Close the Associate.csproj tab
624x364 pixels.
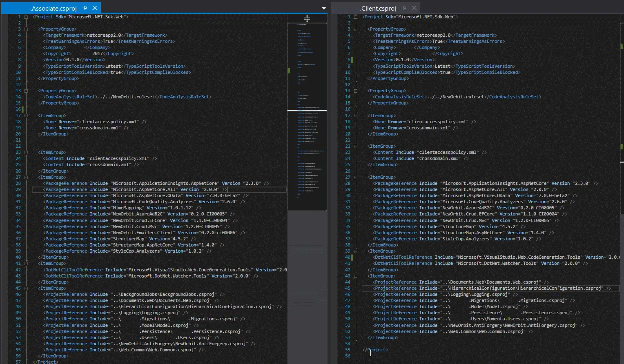(95, 8)
